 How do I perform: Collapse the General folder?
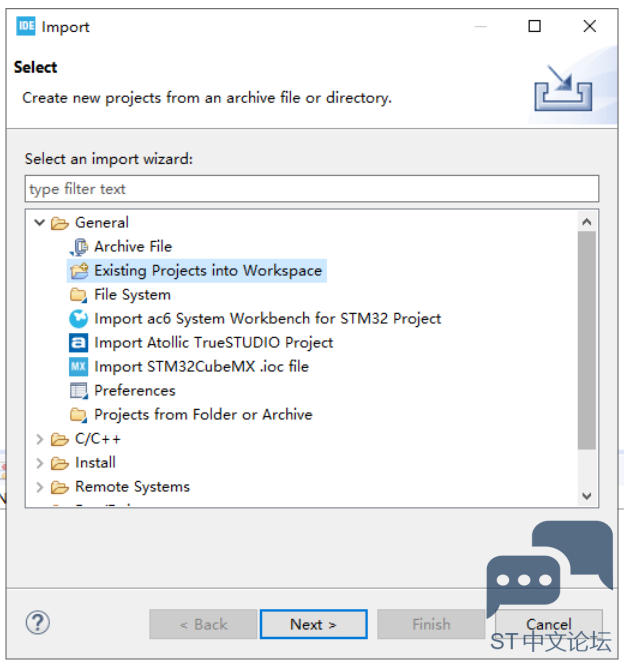[x=39, y=223]
